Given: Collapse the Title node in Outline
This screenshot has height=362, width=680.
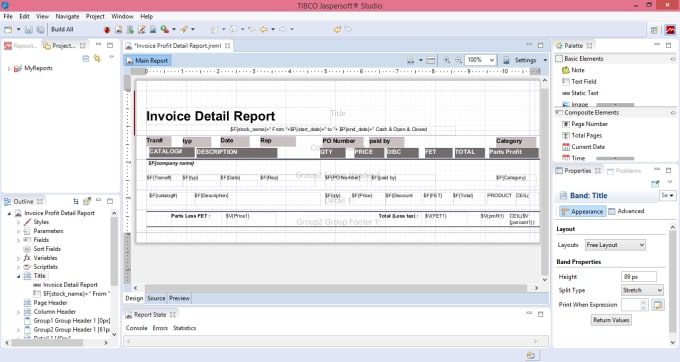Looking at the screenshot, I should tap(19, 276).
